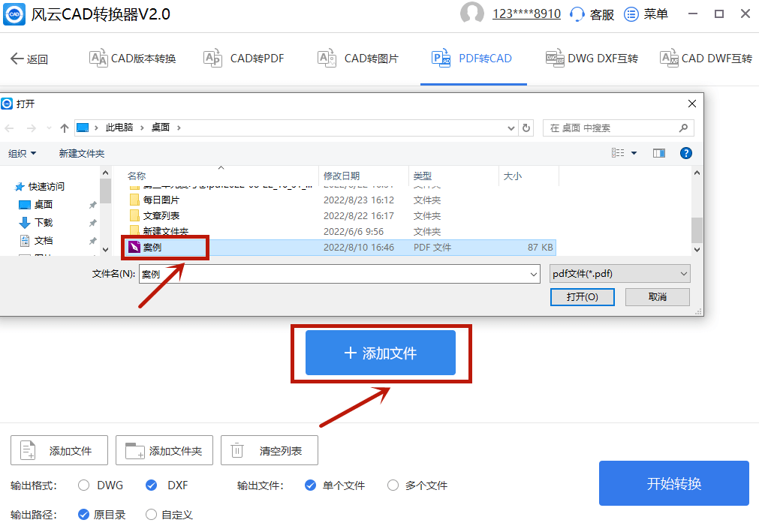The width and height of the screenshot is (759, 532).
Task: Select 下载 in navigation pane
Action: point(36,222)
